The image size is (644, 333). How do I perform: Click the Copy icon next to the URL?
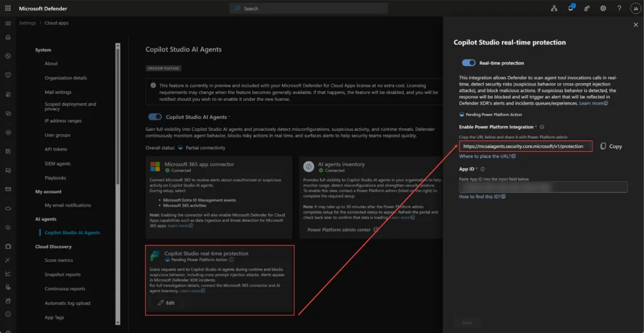(x=603, y=146)
